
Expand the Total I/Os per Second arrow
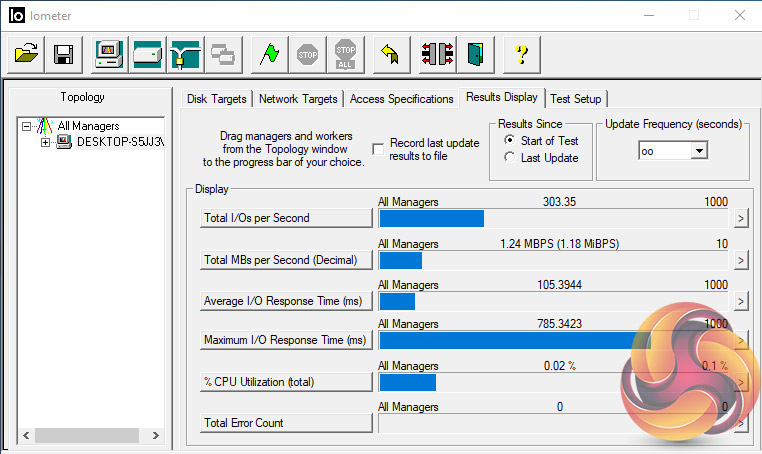[741, 219]
